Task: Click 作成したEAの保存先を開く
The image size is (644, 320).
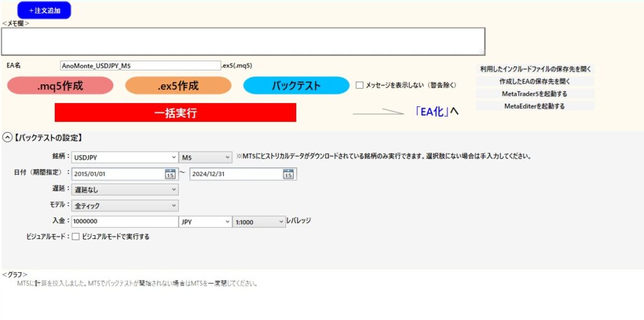Action: [x=535, y=82]
